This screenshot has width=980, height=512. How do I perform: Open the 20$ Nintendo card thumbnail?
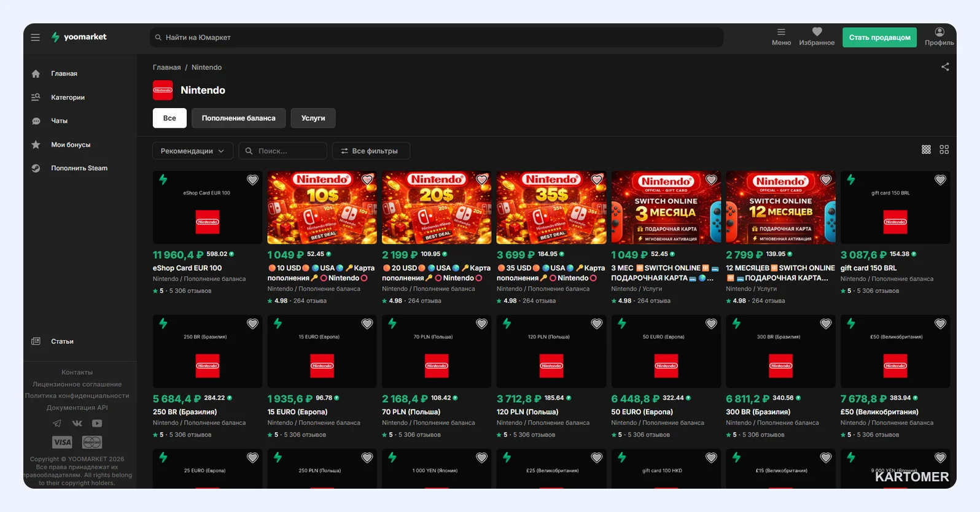coord(437,208)
